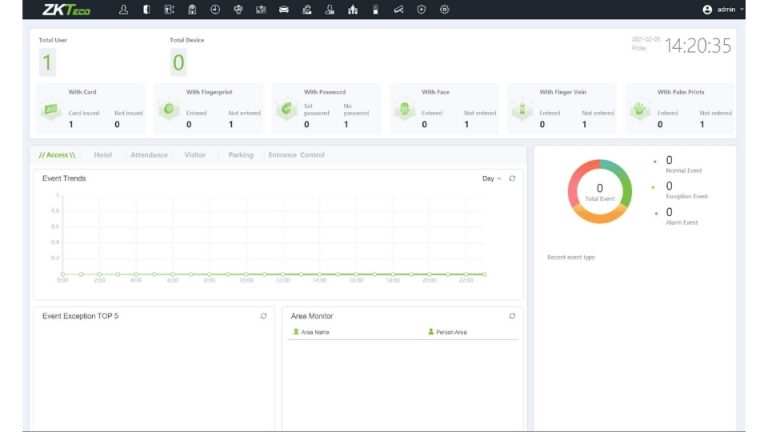The height and width of the screenshot is (432, 768).
Task: Open the Visitor ID card module icon
Action: coord(261,9)
